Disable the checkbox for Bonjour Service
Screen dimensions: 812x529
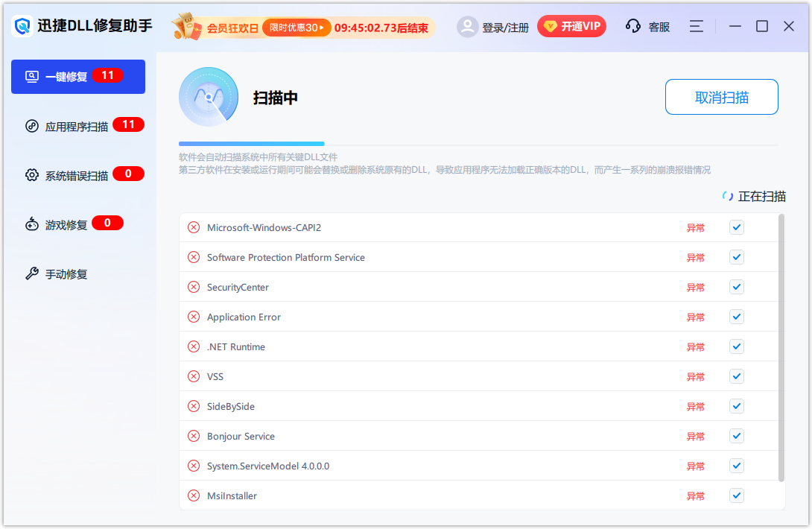tap(736, 436)
